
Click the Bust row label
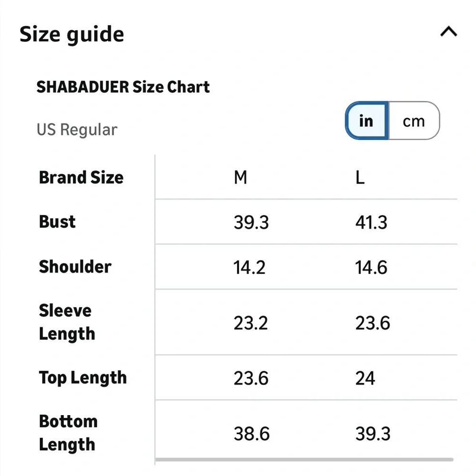coord(57,222)
